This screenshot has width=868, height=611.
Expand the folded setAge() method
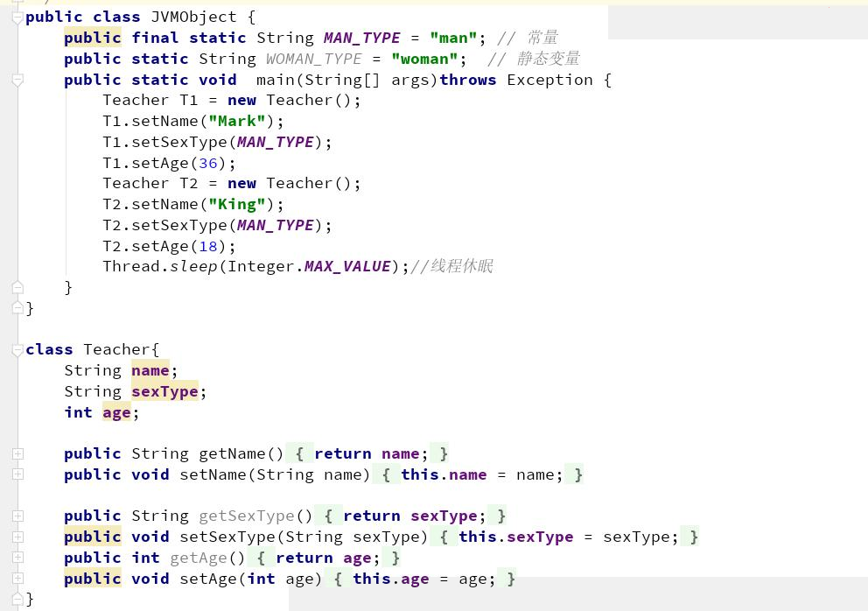pos(17,579)
